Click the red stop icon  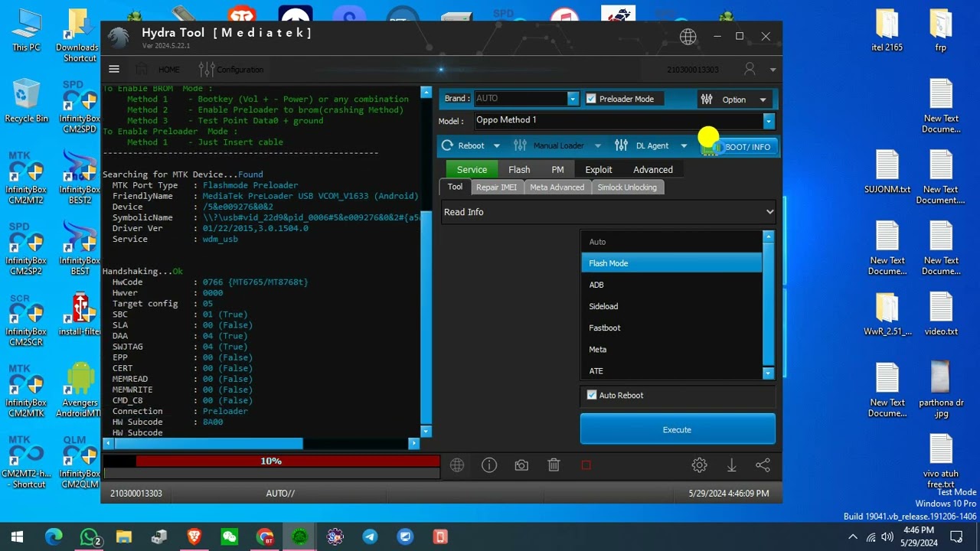(x=586, y=465)
